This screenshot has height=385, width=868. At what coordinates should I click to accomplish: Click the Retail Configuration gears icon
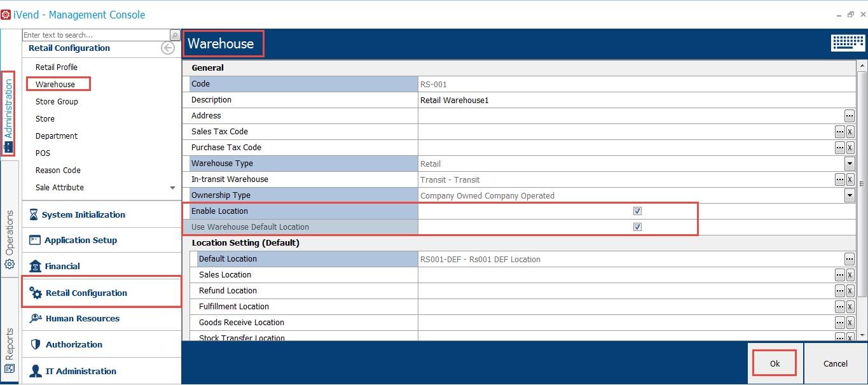[x=36, y=293]
